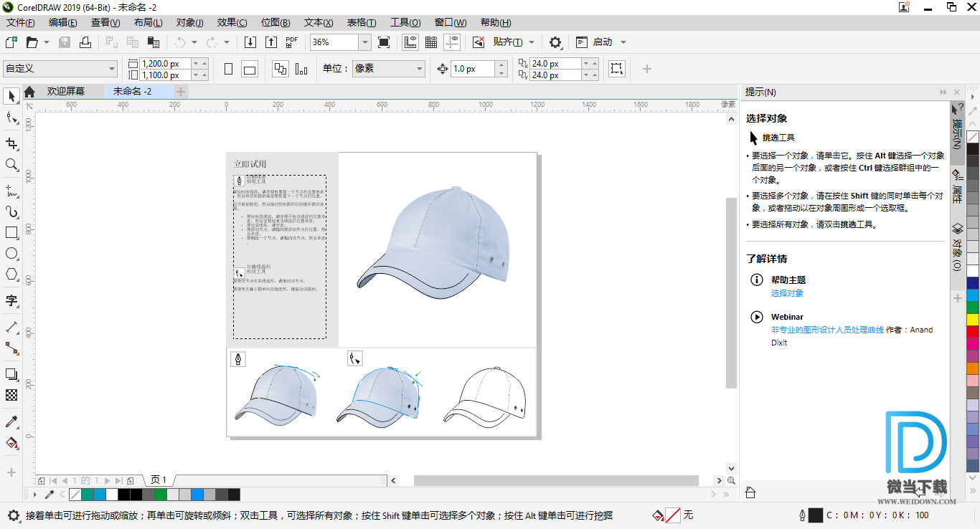980x529 pixels.
Task: Create a new document
Action: pos(11,42)
